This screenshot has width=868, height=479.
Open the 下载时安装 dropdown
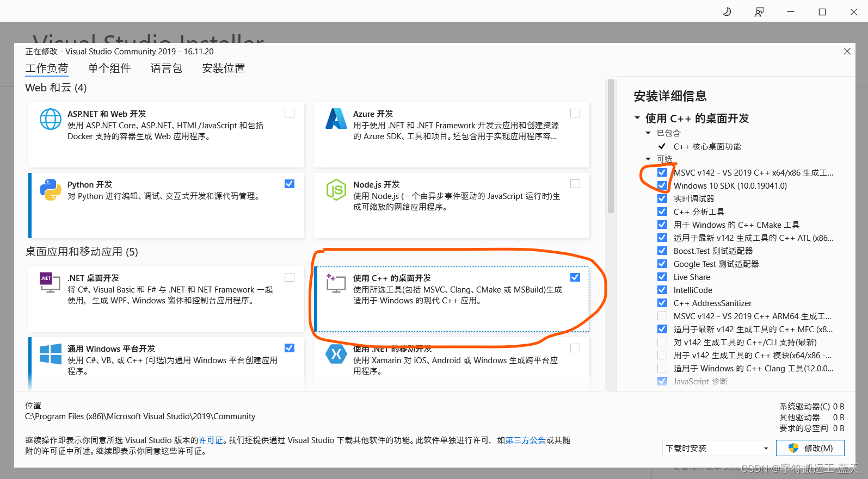point(717,448)
